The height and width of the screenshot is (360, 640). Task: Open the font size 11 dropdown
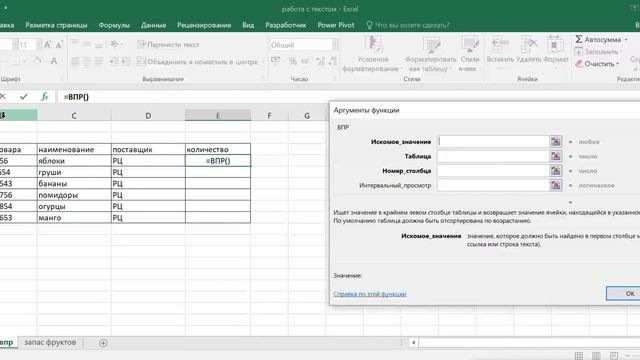tap(39, 45)
